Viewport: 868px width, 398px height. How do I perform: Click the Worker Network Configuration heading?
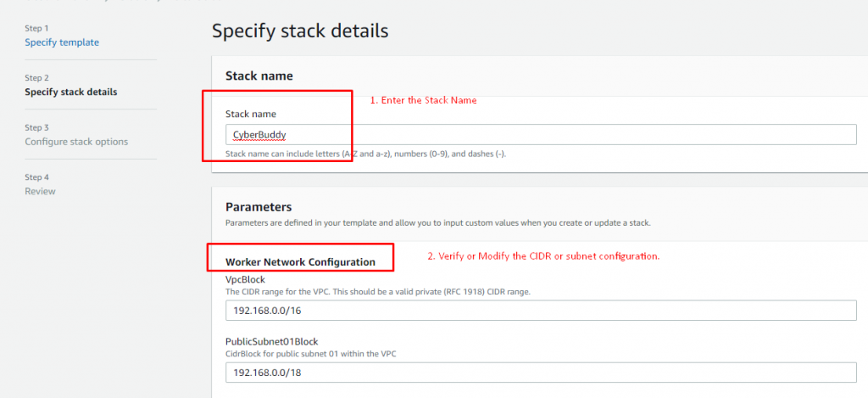tap(301, 261)
